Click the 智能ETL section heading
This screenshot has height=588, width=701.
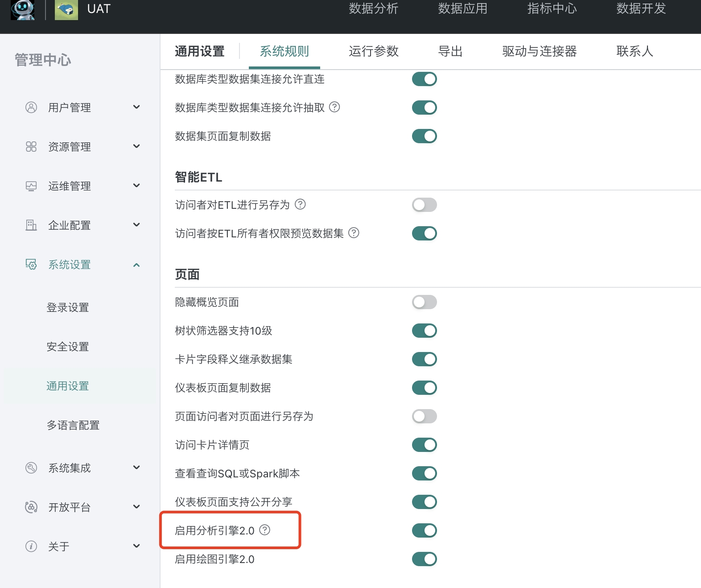tap(198, 177)
